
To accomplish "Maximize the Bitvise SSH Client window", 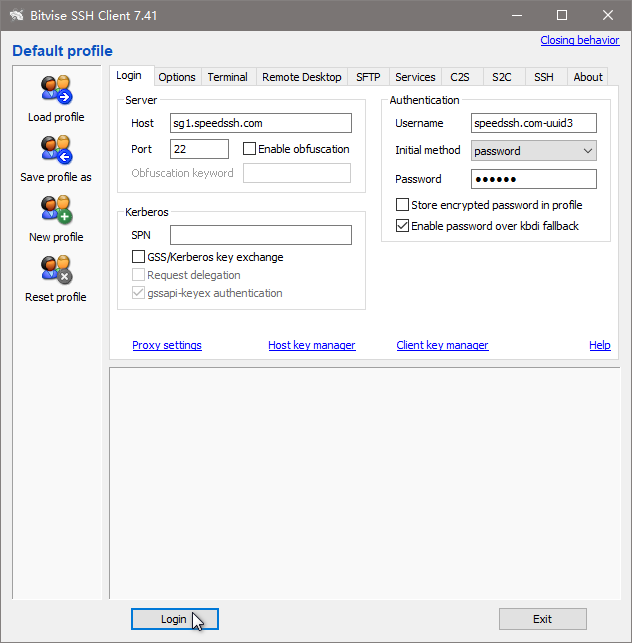I will point(562,16).
